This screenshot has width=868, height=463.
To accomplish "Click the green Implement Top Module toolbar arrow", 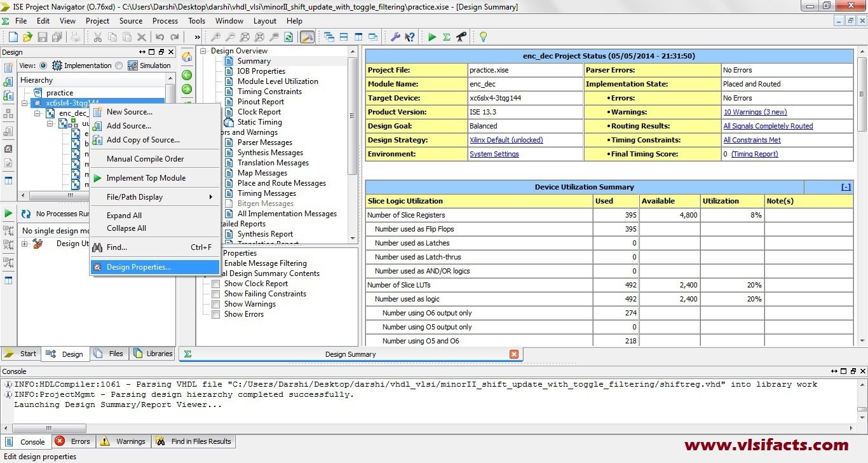I will point(432,37).
